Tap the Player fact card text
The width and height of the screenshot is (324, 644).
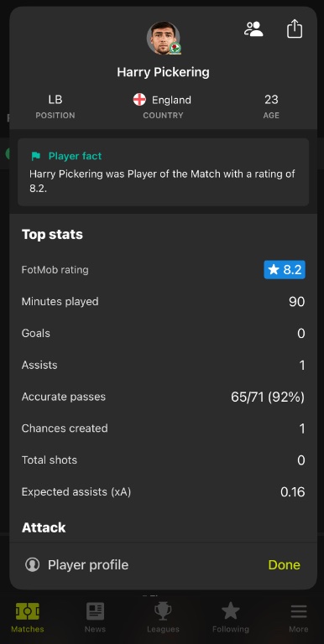pyautogui.click(x=162, y=181)
